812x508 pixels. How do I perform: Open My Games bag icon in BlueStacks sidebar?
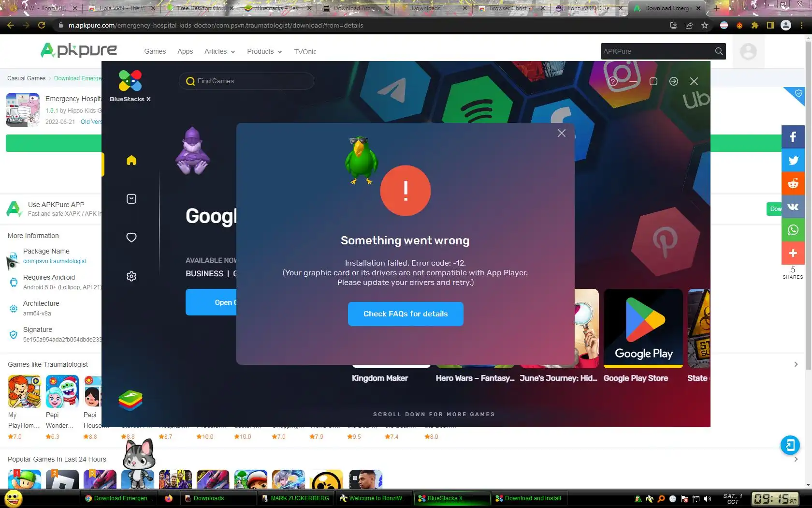coord(131,199)
